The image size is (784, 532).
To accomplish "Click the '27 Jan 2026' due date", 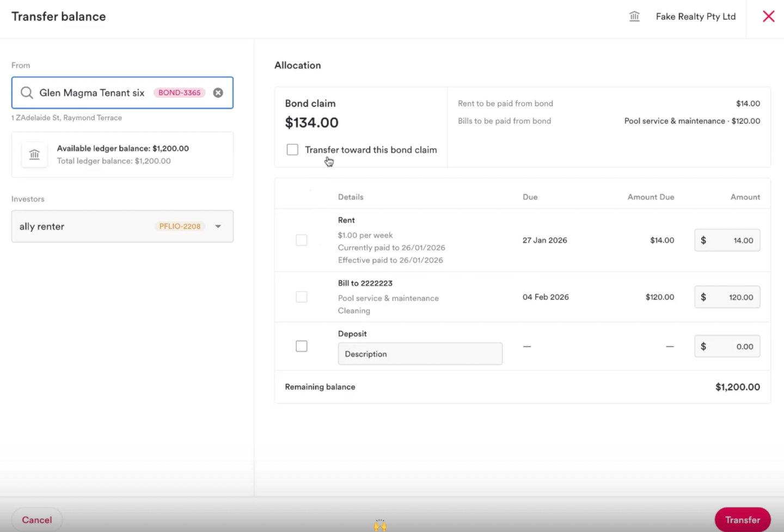I will (544, 240).
